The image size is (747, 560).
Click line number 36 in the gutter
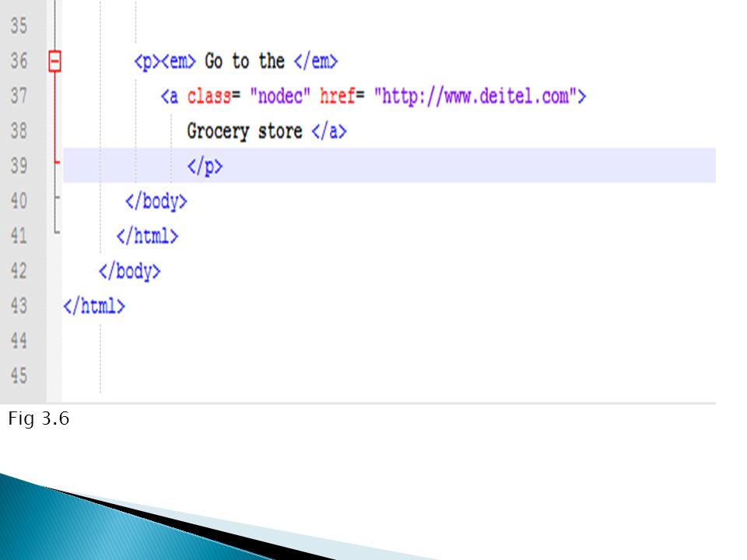19,61
